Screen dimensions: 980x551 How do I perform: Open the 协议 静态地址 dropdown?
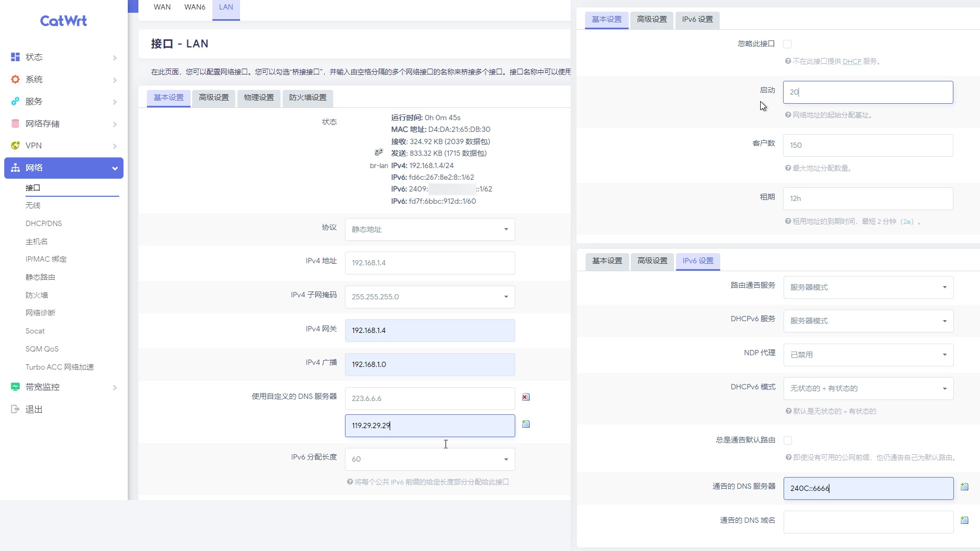430,229
